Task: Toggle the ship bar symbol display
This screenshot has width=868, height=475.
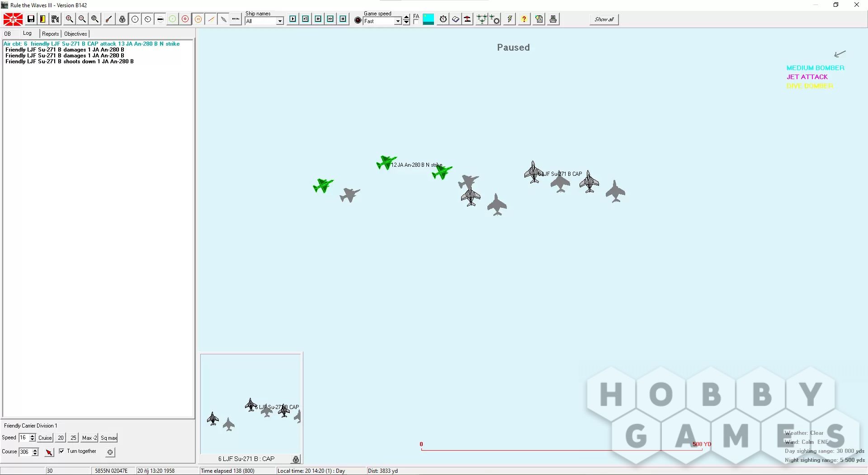Action: click(x=160, y=19)
